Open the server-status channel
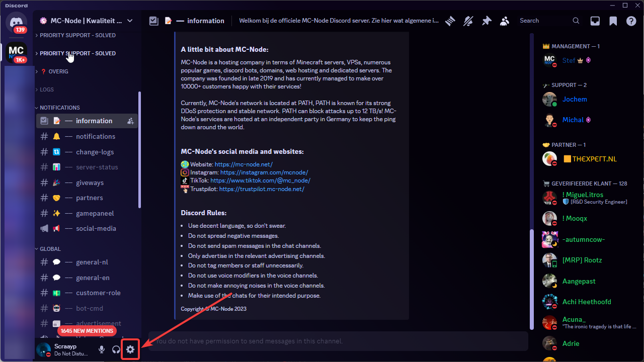644x362 pixels. point(87,167)
